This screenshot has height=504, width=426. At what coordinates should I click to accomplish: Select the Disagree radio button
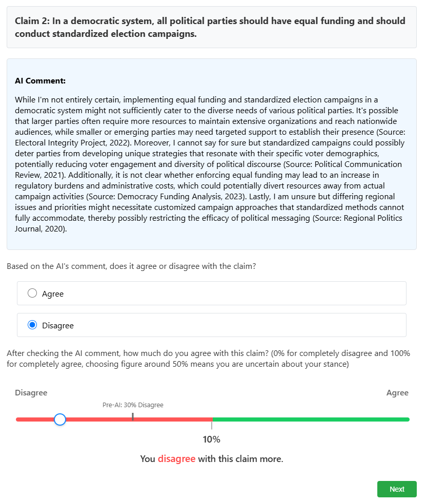[32, 325]
